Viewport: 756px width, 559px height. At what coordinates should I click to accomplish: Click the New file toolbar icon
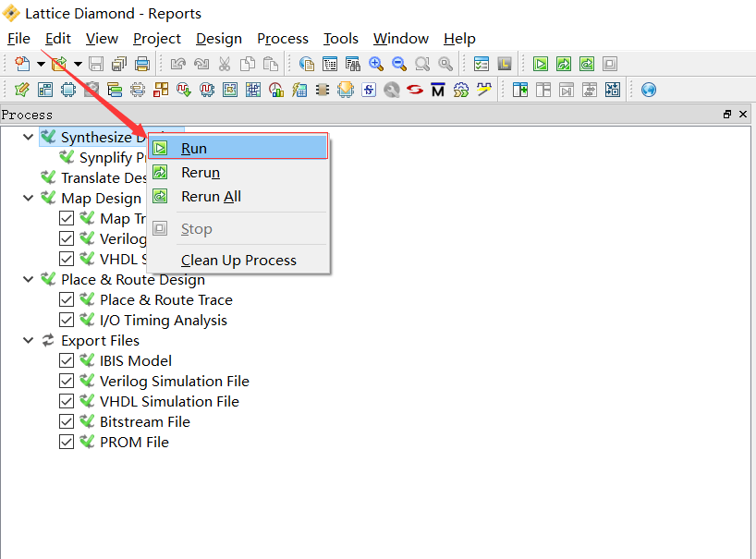coord(22,64)
